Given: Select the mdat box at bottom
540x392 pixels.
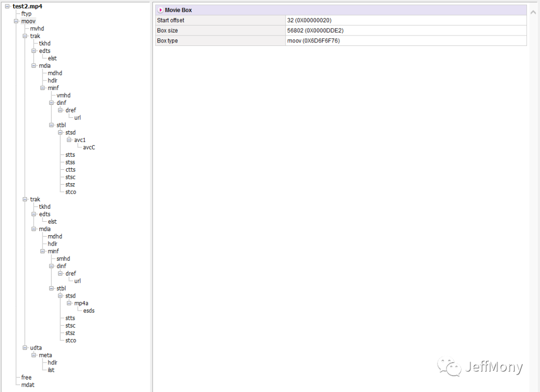Looking at the screenshot, I should coord(28,385).
